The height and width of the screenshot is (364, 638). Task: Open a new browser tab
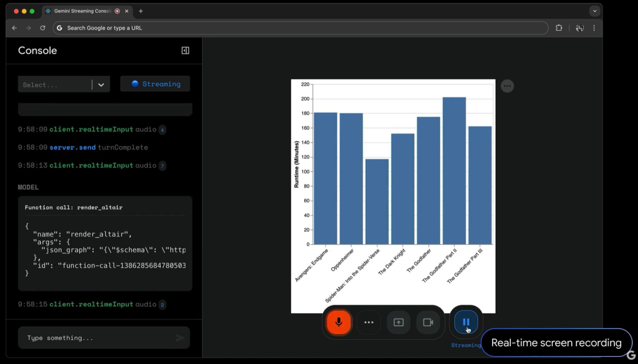coord(141,11)
